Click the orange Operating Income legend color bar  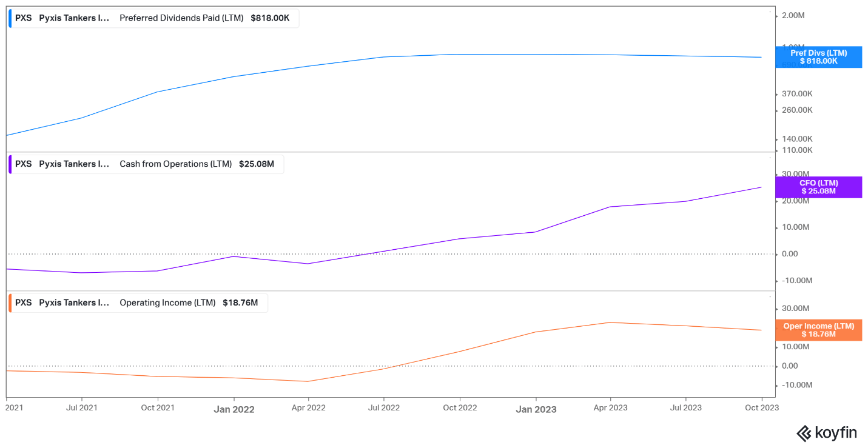point(10,303)
